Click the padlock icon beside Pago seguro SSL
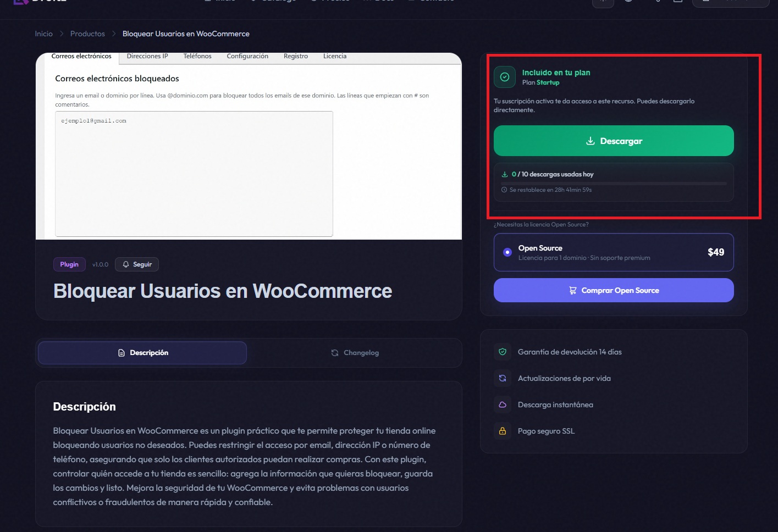The height and width of the screenshot is (532, 778). click(x=502, y=431)
